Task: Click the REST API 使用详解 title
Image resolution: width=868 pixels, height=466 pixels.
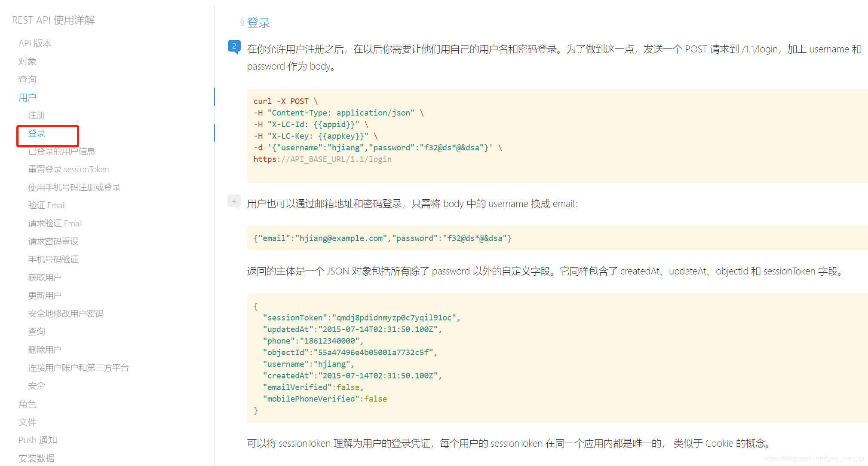Action: tap(53, 20)
